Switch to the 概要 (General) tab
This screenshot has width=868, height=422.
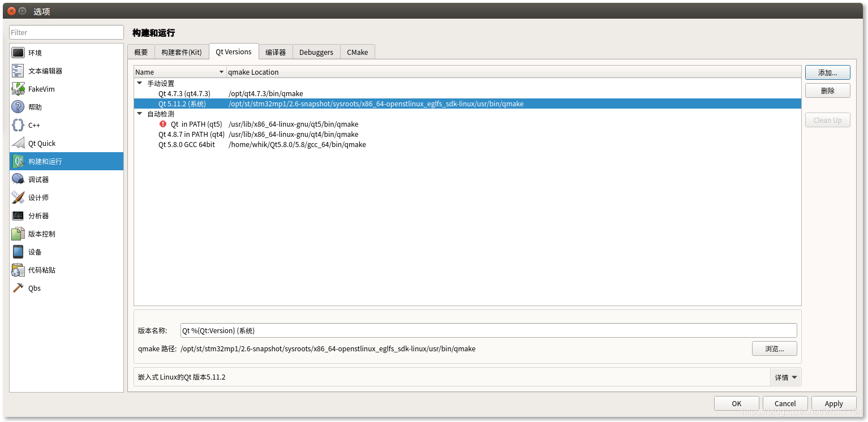click(141, 52)
